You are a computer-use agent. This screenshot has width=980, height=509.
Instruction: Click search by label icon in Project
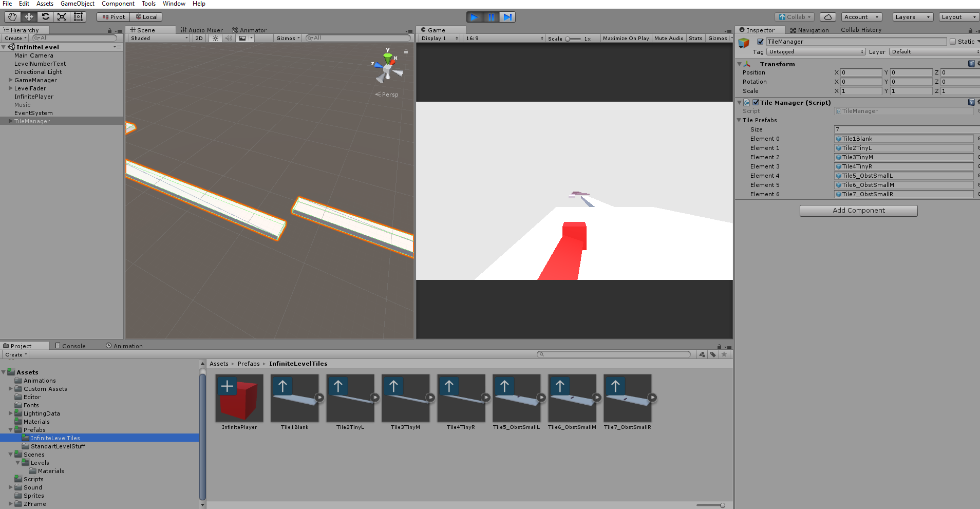pyautogui.click(x=713, y=354)
